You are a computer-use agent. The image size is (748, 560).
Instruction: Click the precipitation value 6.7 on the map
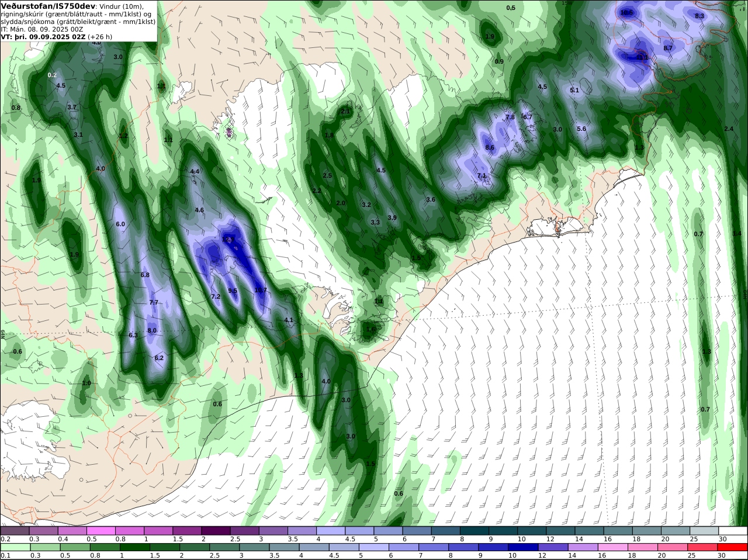pyautogui.click(x=528, y=117)
